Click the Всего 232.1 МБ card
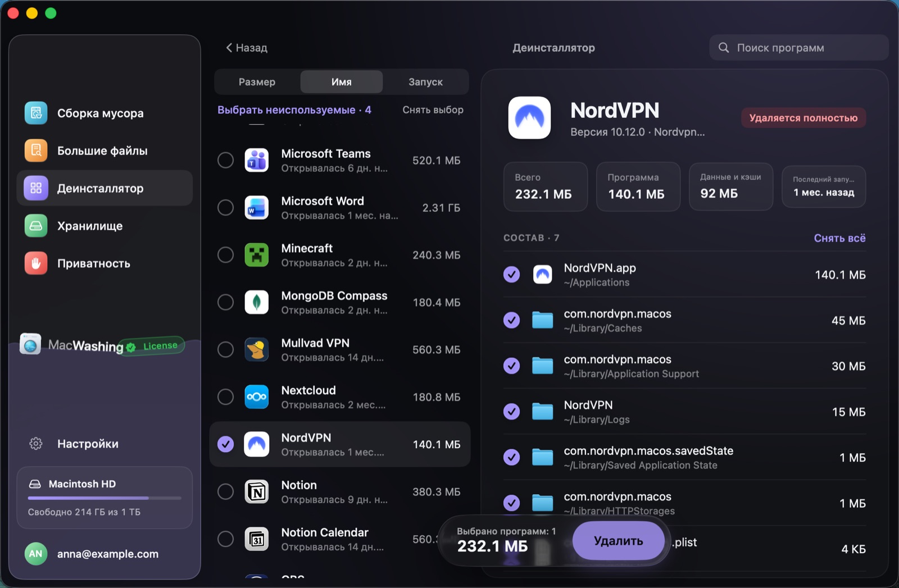The height and width of the screenshot is (588, 899). point(546,186)
